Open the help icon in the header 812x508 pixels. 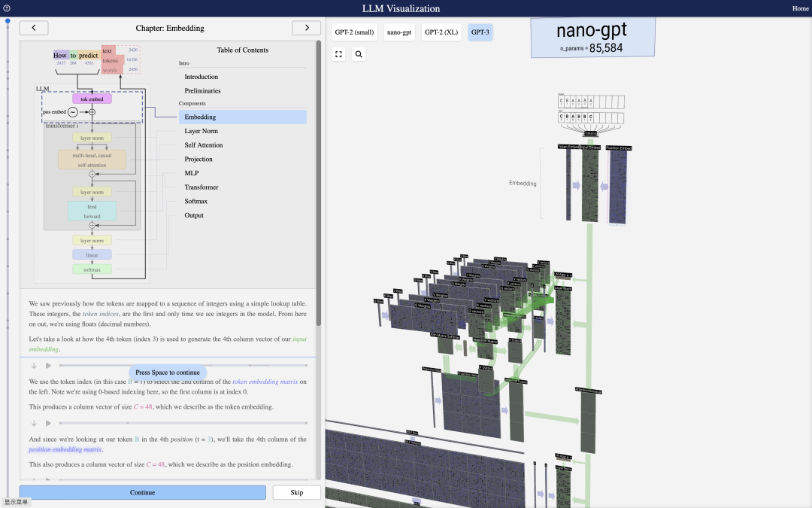(x=7, y=8)
